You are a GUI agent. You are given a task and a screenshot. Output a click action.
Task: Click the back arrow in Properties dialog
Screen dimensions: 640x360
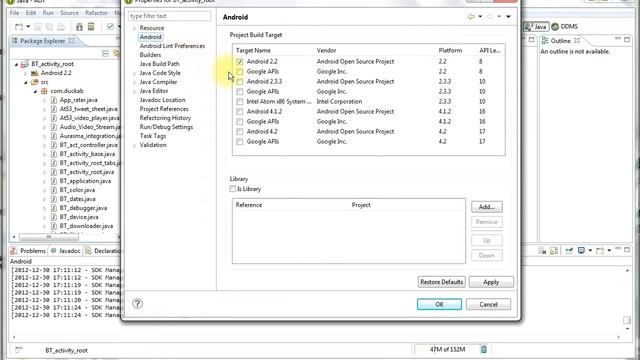click(471, 17)
